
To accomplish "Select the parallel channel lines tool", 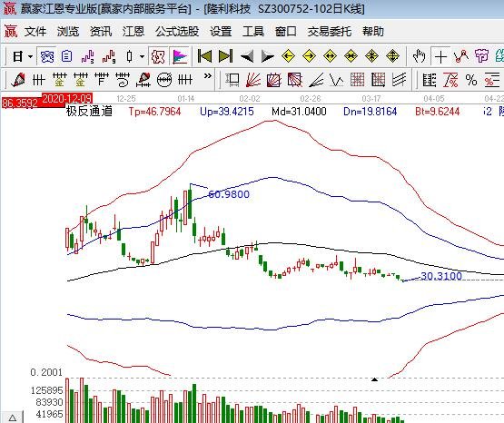I will tap(399, 80).
